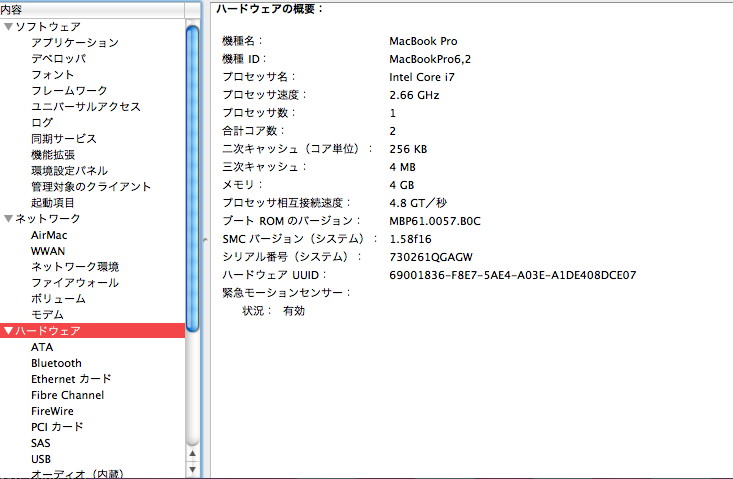Select 管理対象のクライアント in the sidebar
733x479 pixels.
coord(91,186)
